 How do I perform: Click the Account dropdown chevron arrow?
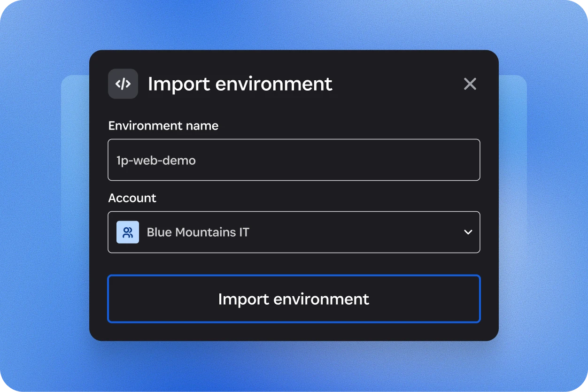click(x=468, y=232)
